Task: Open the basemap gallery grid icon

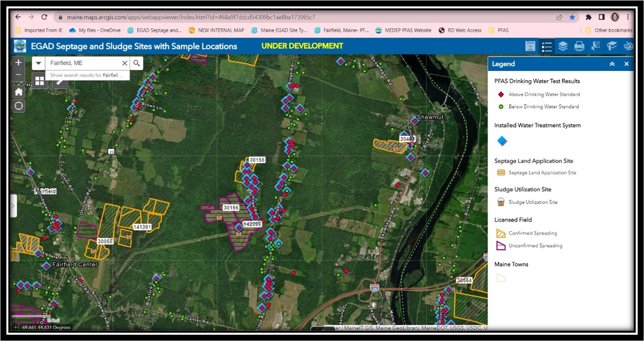Action: [40, 80]
